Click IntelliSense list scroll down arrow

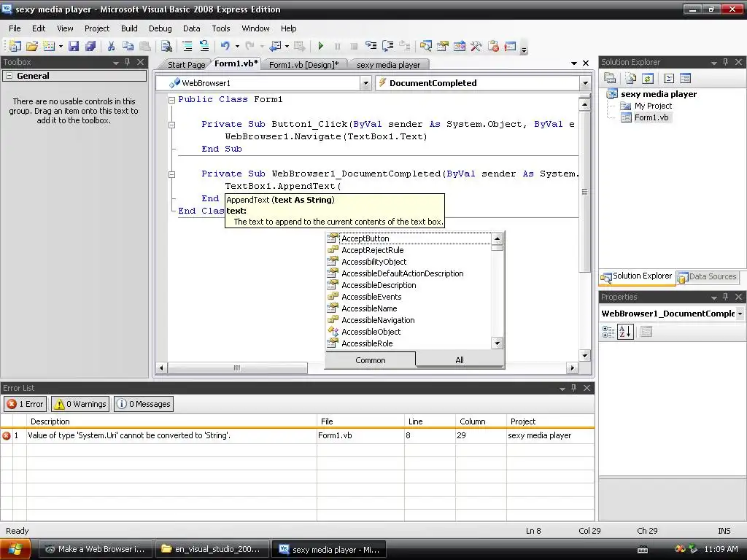pyautogui.click(x=497, y=343)
